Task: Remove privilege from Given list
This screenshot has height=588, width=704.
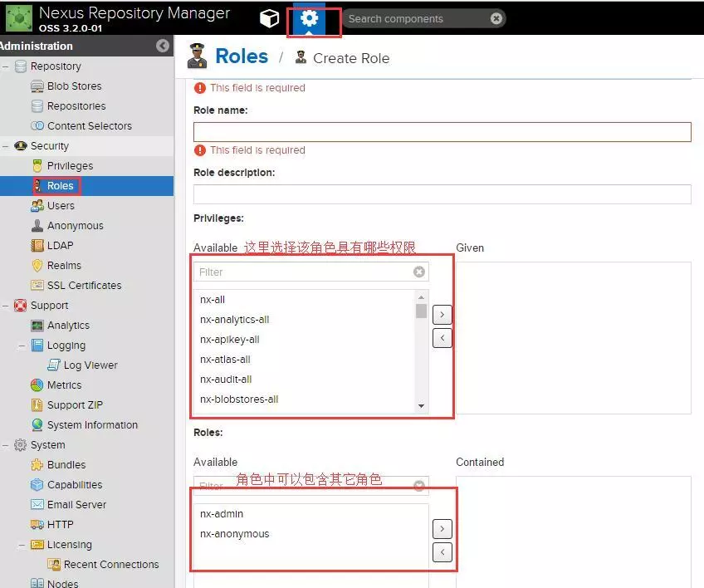Action: 442,338
